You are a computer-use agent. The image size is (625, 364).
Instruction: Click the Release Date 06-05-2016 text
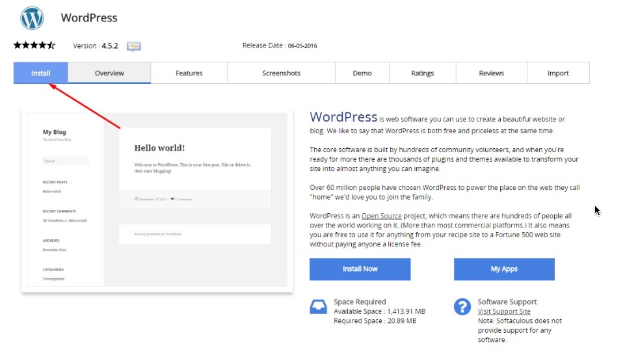coord(280,45)
